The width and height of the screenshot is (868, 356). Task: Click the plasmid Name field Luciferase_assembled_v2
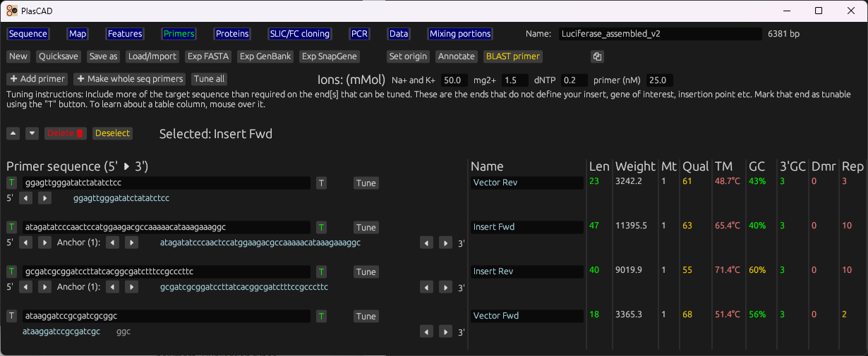(x=659, y=34)
